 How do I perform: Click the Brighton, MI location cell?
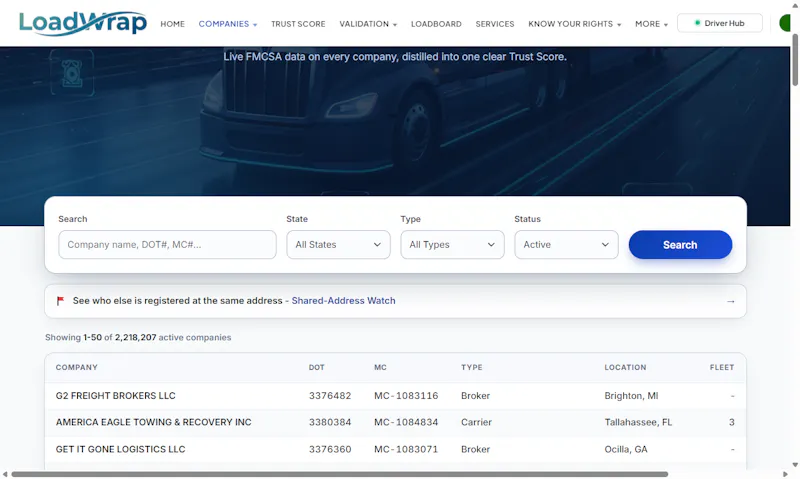click(631, 396)
